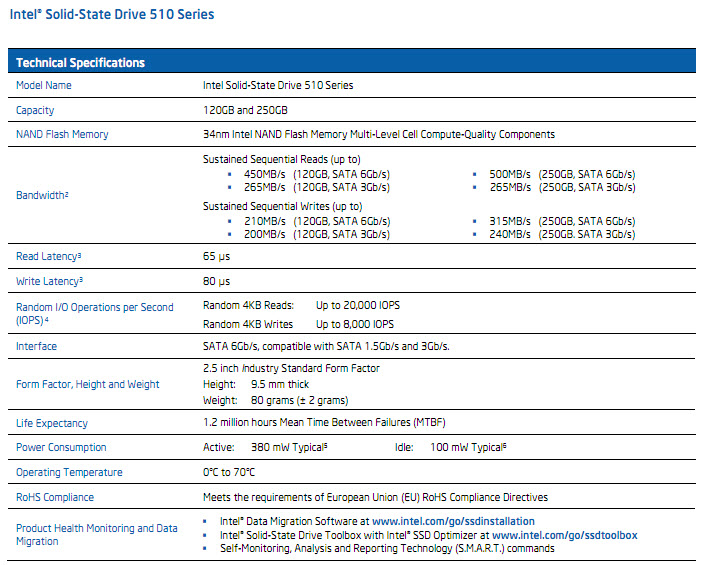Open the www.intel.com/go/ssdinstallation link

453,521
